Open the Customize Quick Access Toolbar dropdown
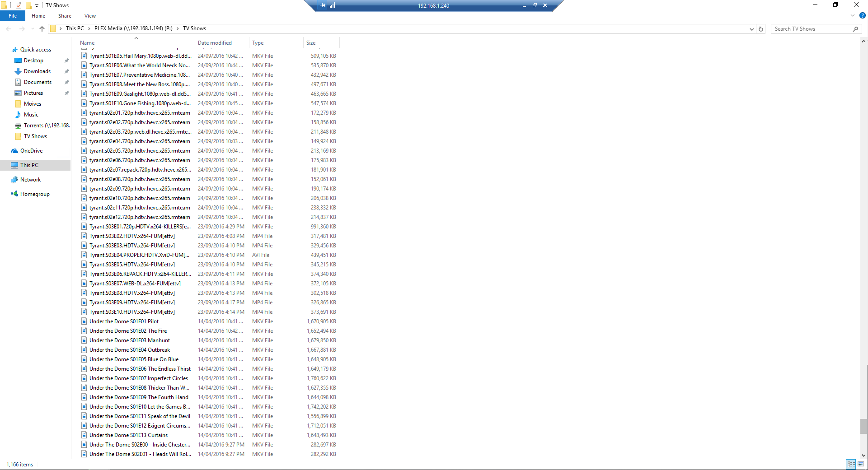The height and width of the screenshot is (470, 868). 37,6
